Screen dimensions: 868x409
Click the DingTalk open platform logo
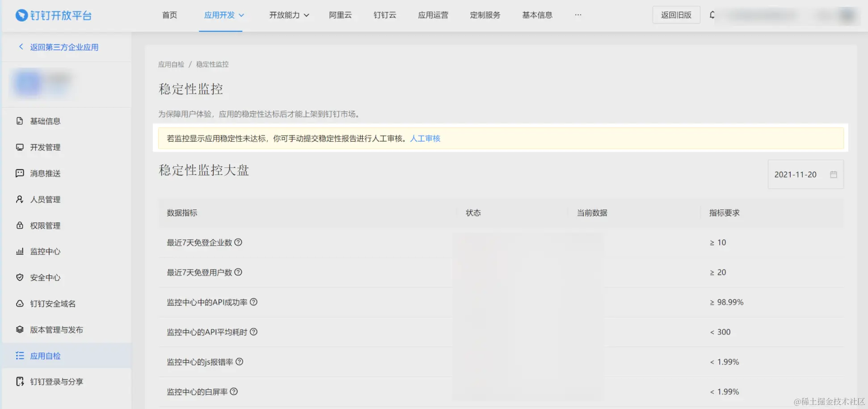(53, 15)
